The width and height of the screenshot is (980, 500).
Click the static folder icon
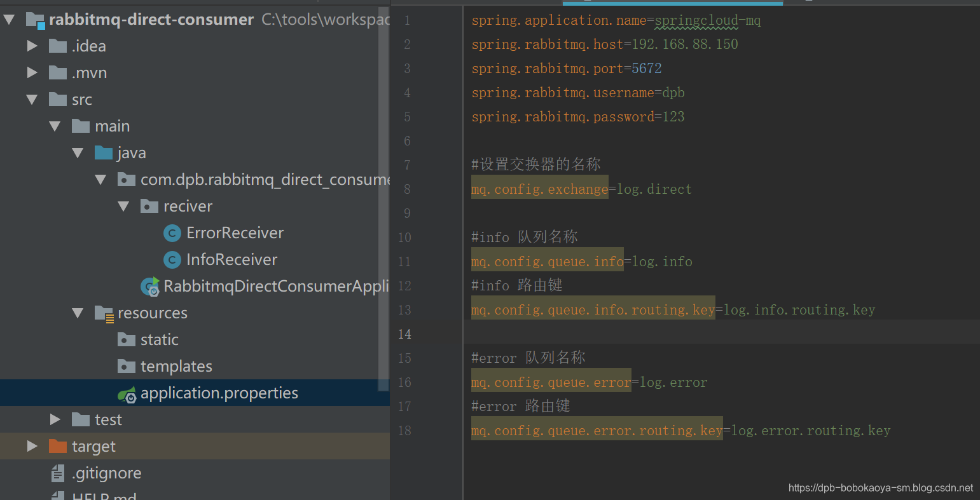(x=127, y=339)
